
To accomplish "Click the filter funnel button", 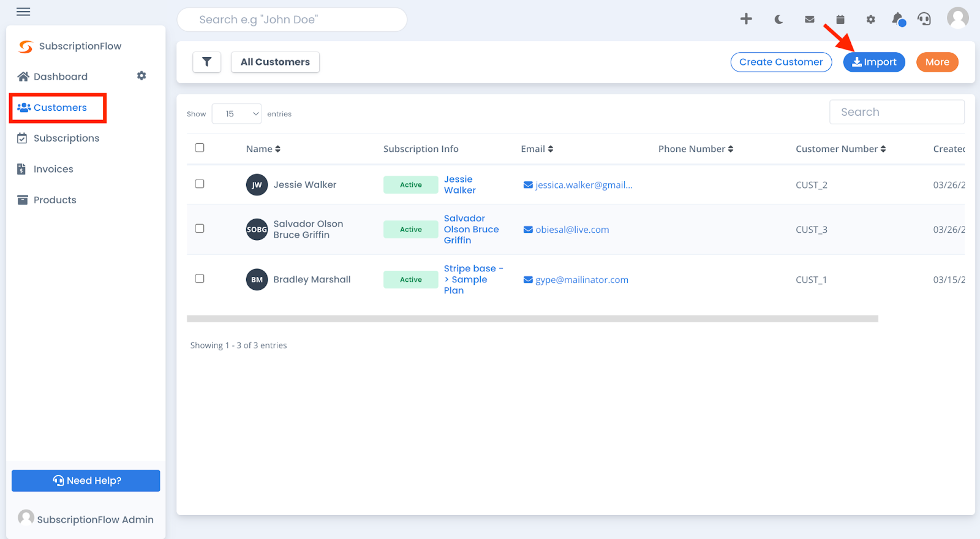I will coord(207,62).
